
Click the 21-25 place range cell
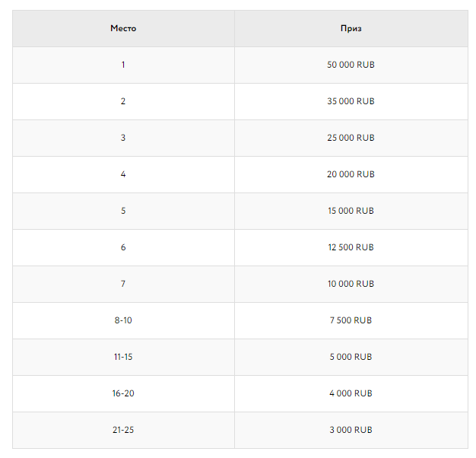tap(123, 430)
